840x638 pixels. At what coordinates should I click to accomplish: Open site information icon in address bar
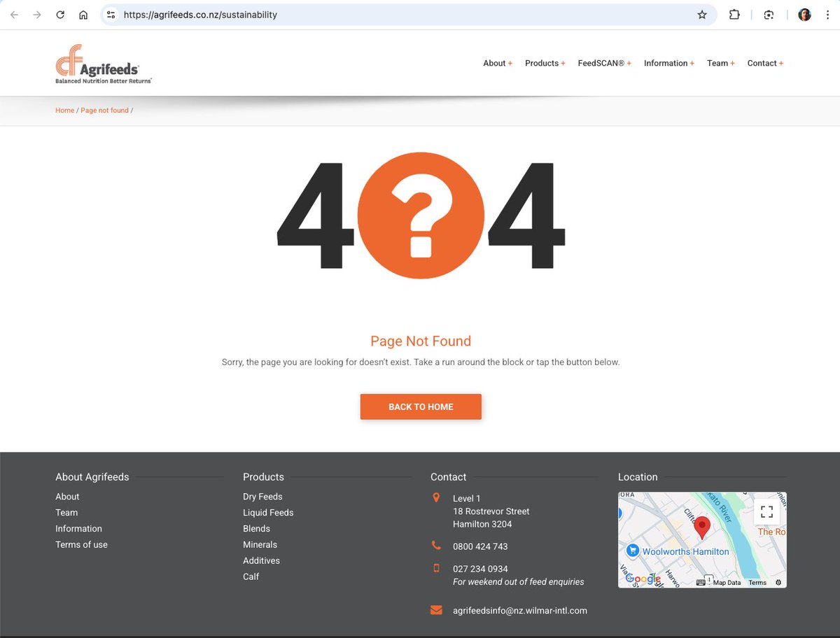(111, 15)
